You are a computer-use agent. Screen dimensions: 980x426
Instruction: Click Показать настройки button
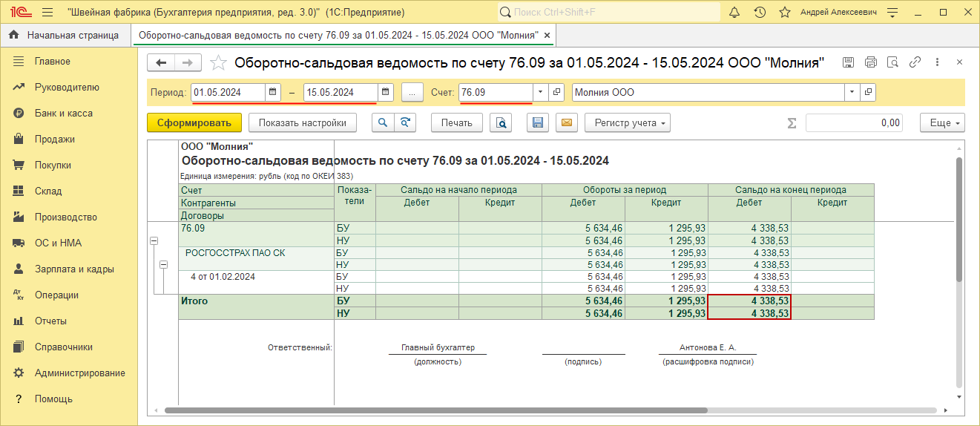tap(302, 123)
